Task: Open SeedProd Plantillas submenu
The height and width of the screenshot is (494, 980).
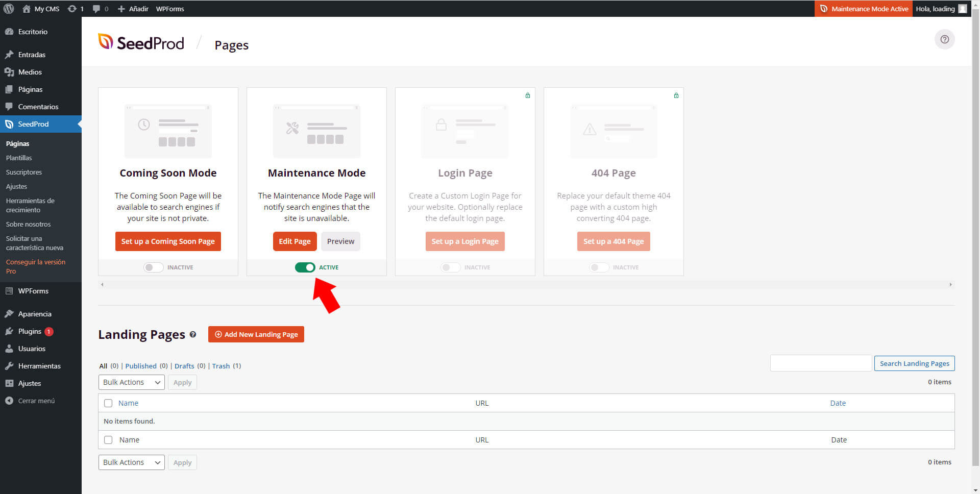Action: 19,158
